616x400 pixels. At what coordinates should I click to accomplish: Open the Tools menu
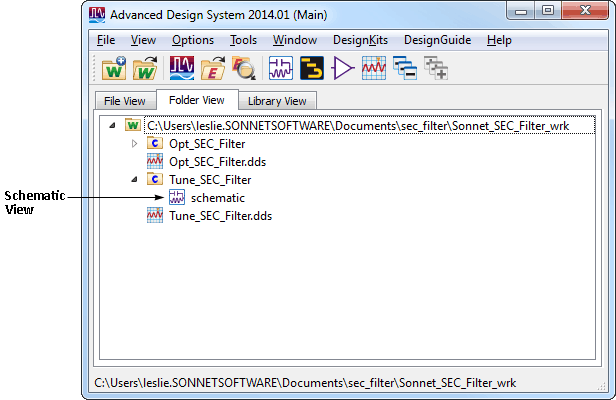pos(244,40)
